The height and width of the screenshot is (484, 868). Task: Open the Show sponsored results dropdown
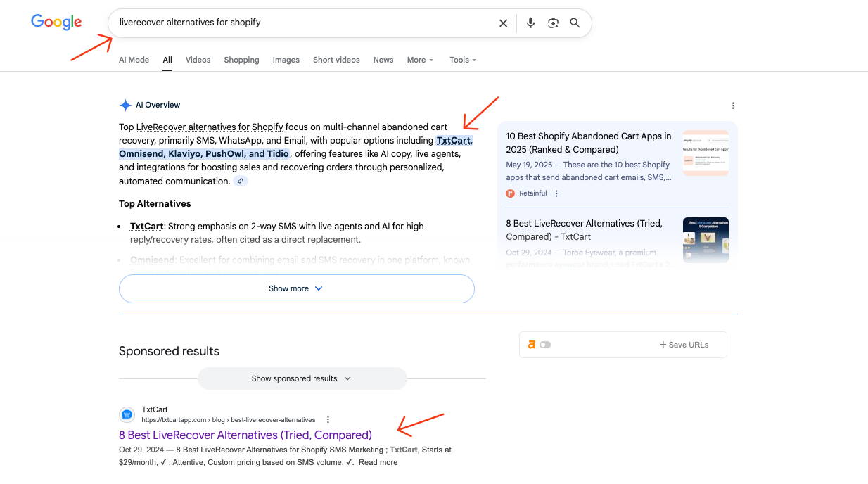[302, 378]
